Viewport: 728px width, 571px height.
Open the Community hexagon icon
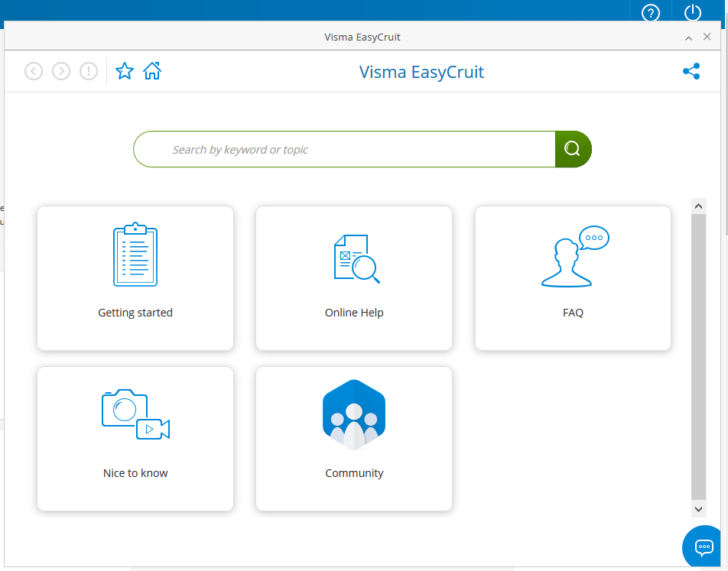(354, 414)
